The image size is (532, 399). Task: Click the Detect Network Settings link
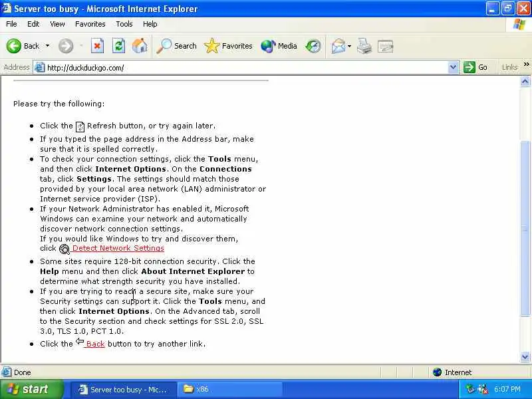(x=118, y=248)
